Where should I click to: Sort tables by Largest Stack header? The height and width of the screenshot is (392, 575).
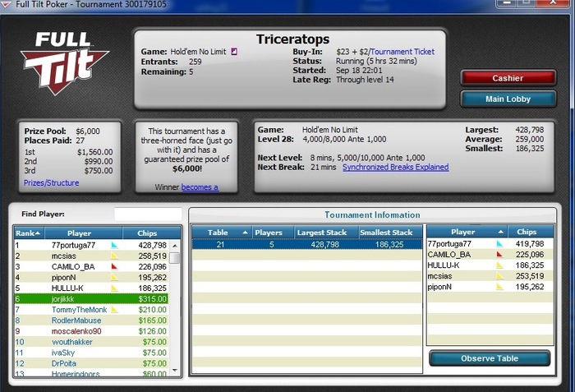325,233
